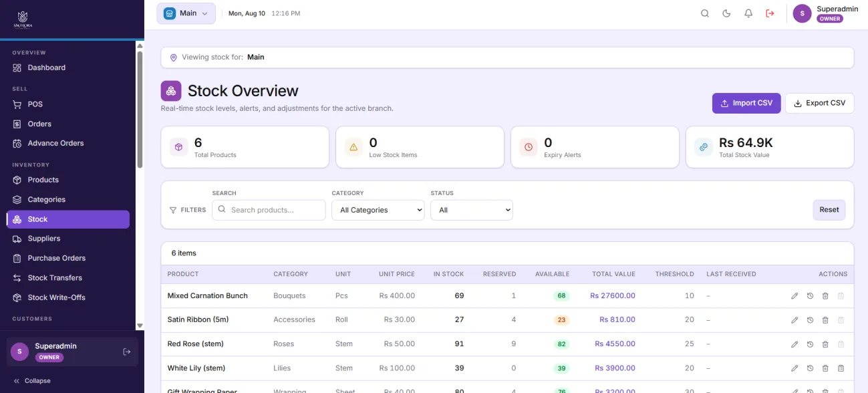Edit White Lily (stem) pencil icon
868x393 pixels.
pos(794,368)
